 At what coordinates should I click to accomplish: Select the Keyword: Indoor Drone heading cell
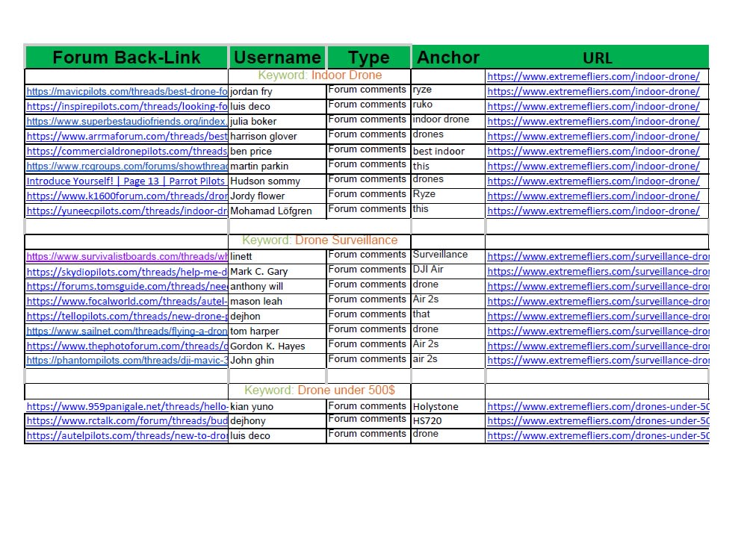click(320, 75)
